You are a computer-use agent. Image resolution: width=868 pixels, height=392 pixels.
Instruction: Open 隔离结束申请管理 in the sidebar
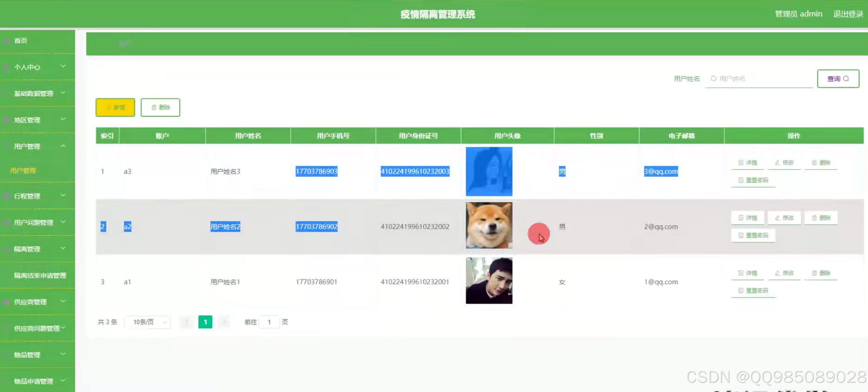tap(40, 275)
